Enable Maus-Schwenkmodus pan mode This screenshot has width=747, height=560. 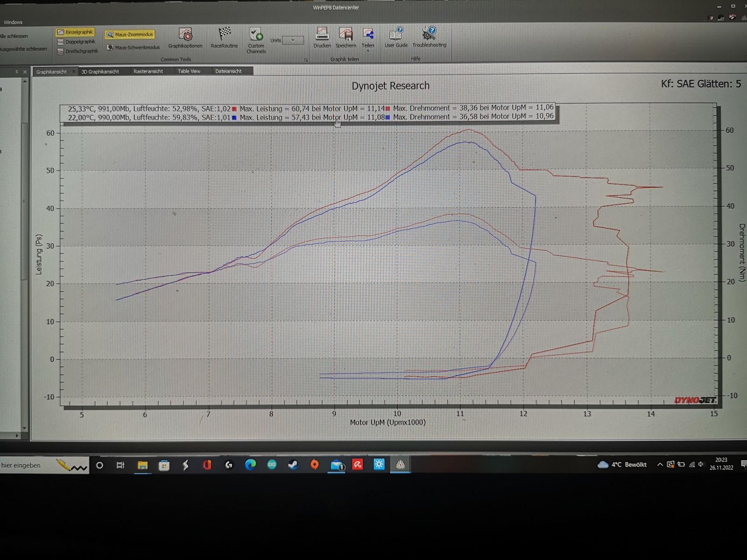[x=133, y=48]
